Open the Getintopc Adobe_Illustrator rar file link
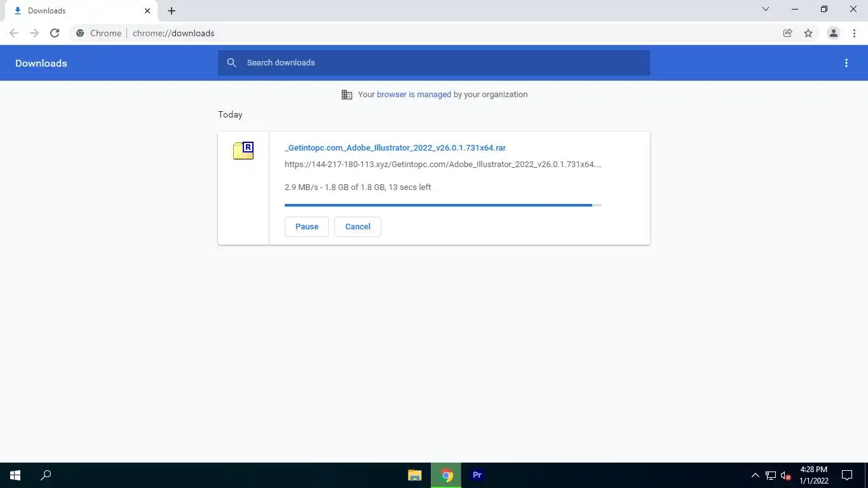 (x=395, y=148)
